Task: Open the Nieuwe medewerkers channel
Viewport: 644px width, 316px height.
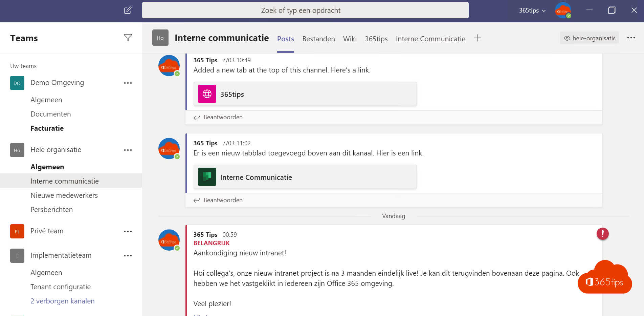Action: coord(64,195)
